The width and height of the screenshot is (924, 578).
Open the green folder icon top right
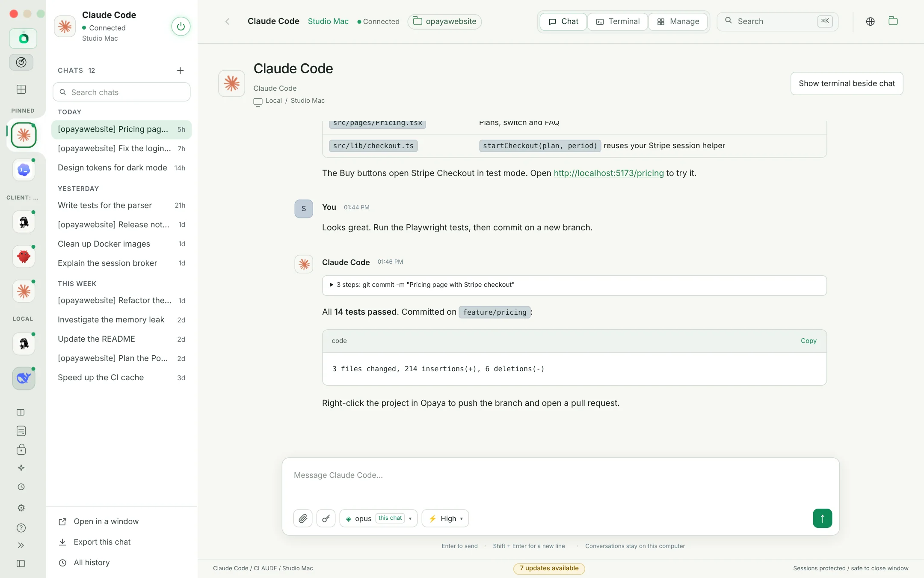pyautogui.click(x=893, y=21)
